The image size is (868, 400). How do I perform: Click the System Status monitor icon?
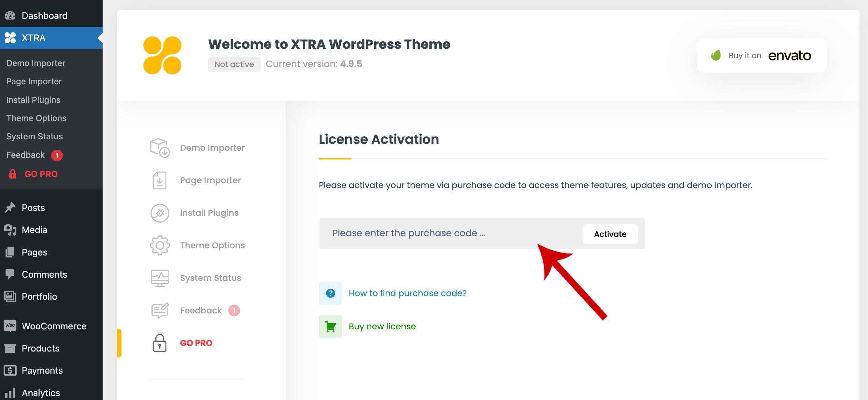(159, 278)
